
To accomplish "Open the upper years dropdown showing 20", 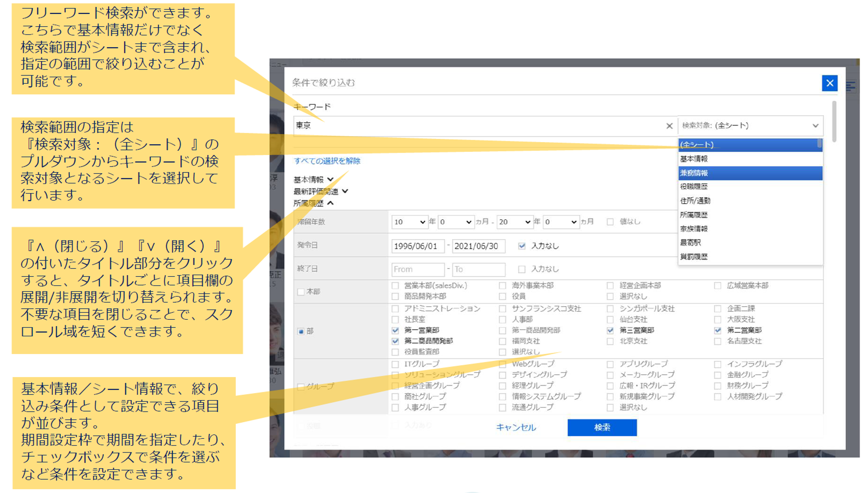I will (x=515, y=222).
